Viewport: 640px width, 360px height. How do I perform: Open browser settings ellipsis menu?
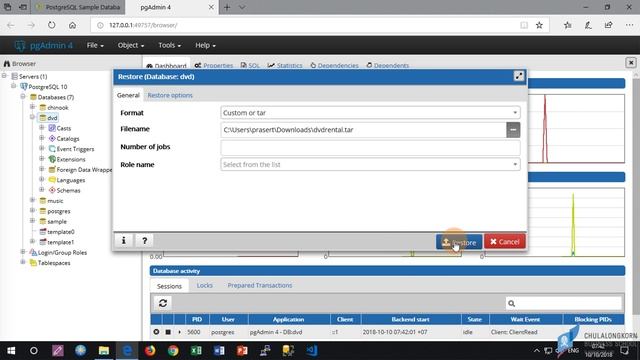(x=629, y=25)
